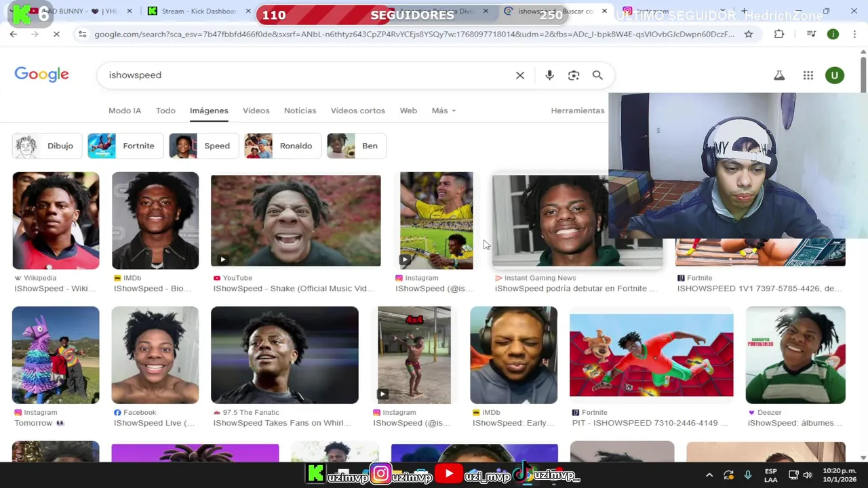Switch to the Modo IA tab
Viewport: 868px width, 488px height.
click(125, 110)
